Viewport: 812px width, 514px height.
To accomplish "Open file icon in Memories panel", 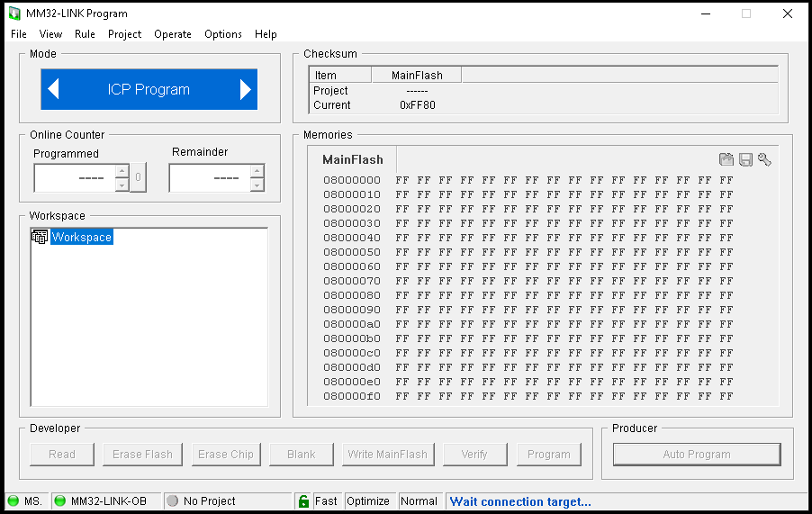I will (726, 159).
